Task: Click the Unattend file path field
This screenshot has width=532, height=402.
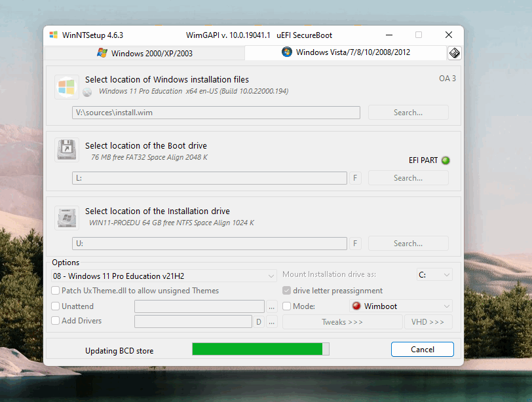Action: pos(199,306)
